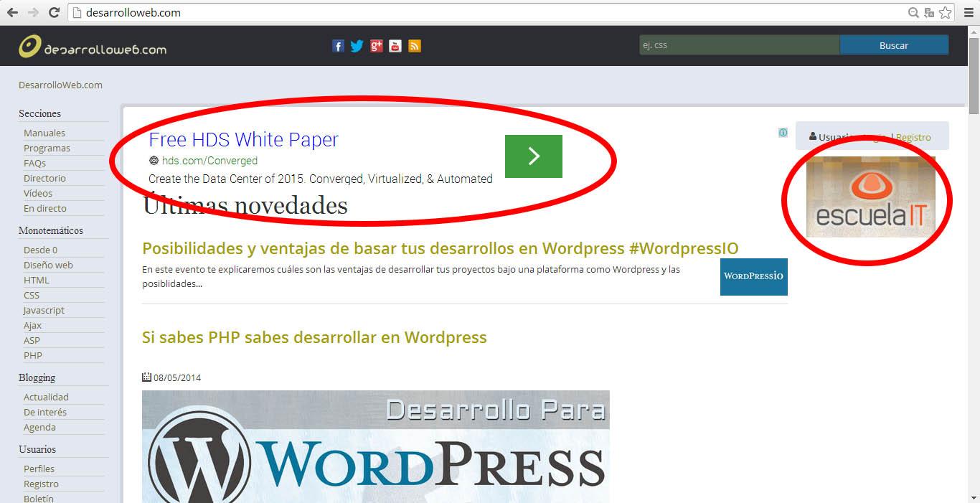Screen dimensions: 980x503
Task: Open HTML monotemático link
Action: click(37, 280)
